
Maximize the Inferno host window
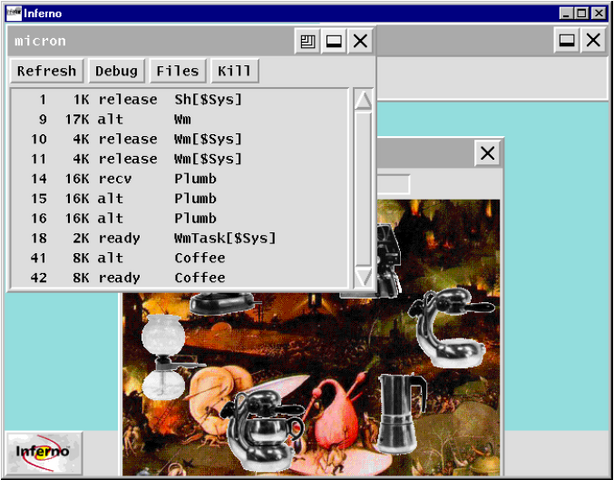point(582,13)
